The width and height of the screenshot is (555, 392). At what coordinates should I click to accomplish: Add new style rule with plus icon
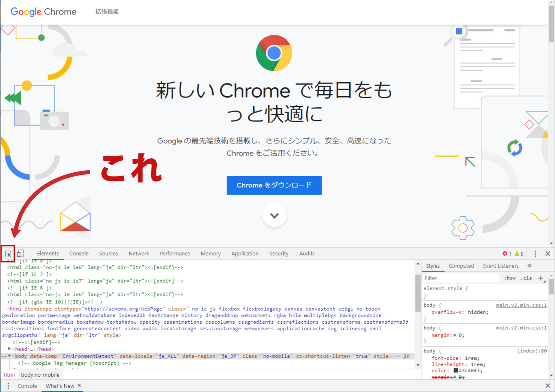tap(541, 278)
